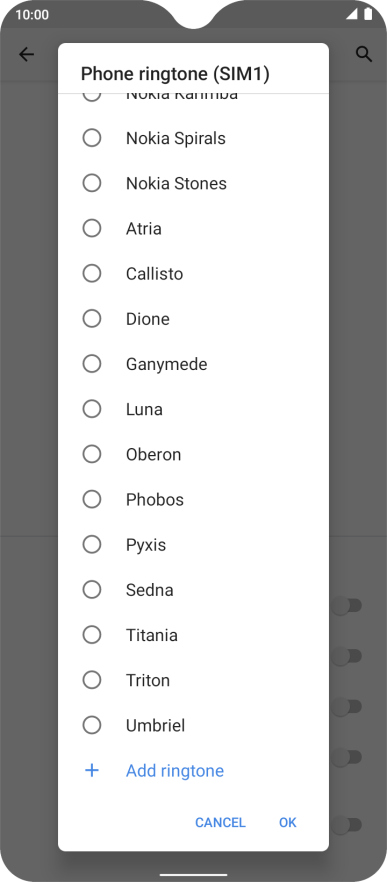Open search with the magnifier icon

[x=364, y=54]
